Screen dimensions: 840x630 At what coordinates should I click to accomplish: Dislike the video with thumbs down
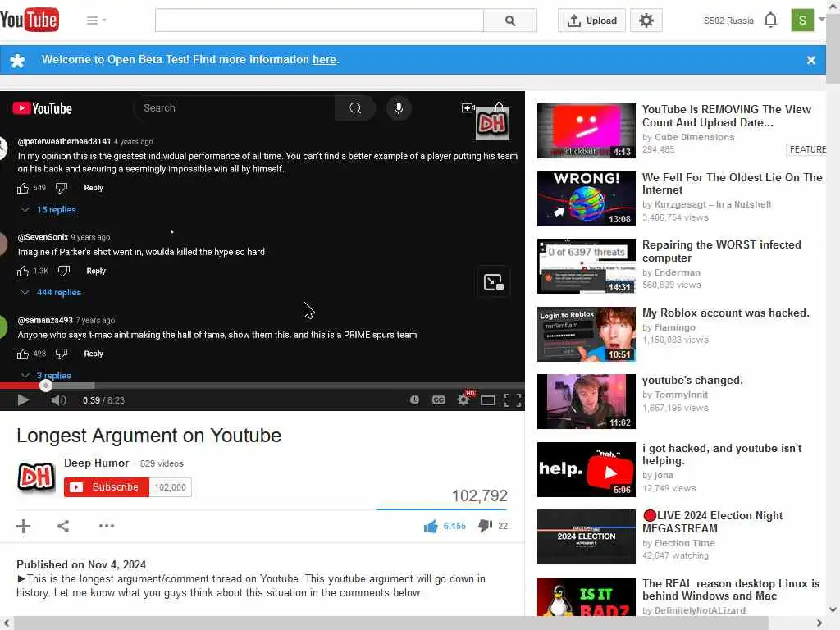tap(485, 526)
